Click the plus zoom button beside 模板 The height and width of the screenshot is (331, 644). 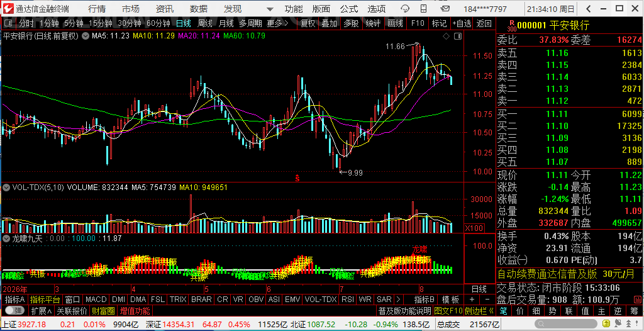pyautogui.click(x=472, y=300)
